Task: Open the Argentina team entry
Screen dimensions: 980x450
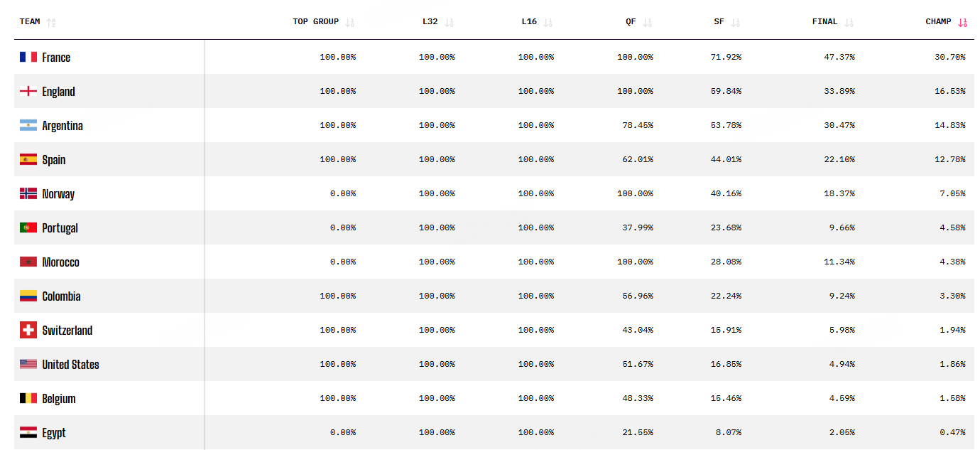Action: click(62, 126)
